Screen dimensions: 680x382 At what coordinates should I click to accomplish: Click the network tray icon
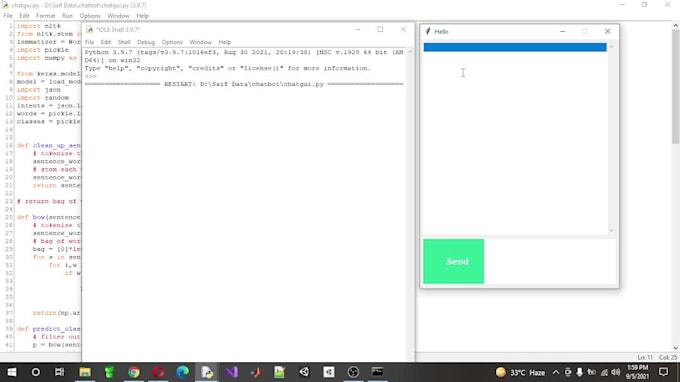click(604, 372)
